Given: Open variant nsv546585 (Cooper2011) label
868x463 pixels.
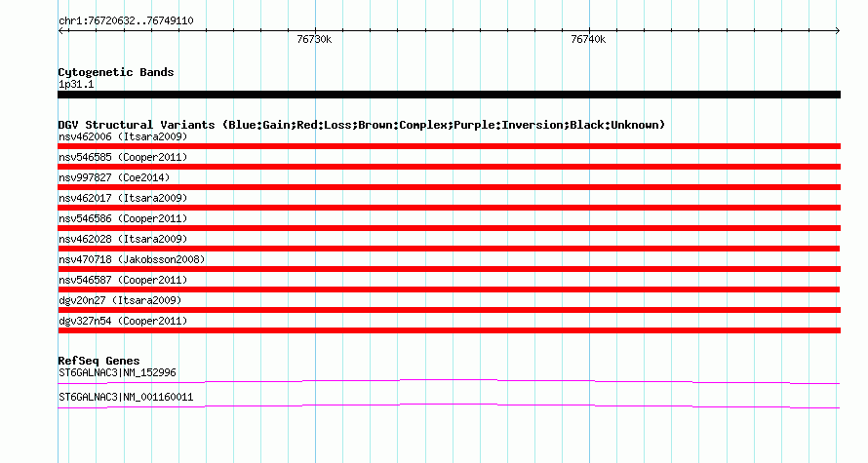Looking at the screenshot, I should click(x=123, y=157).
